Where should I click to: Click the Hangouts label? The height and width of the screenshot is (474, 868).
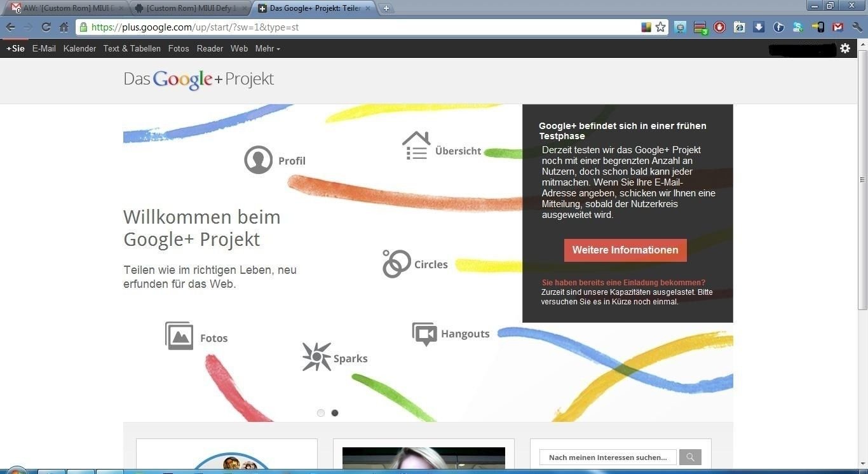[465, 334]
